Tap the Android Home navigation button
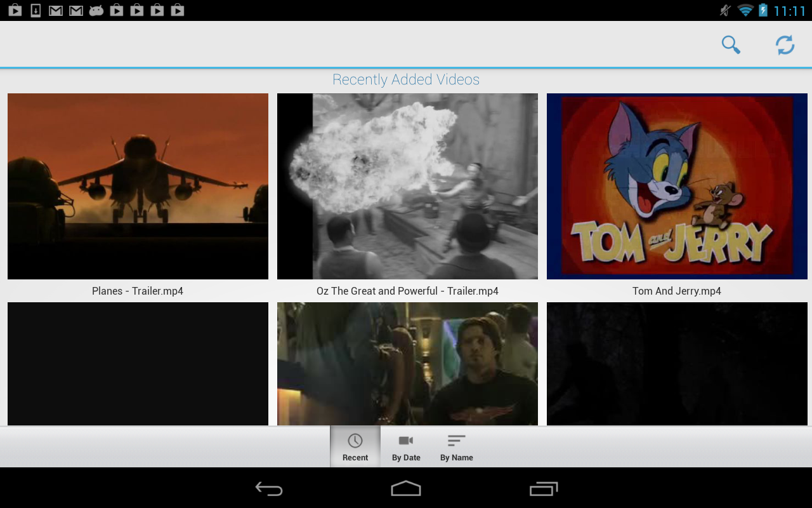The width and height of the screenshot is (812, 508). point(406,488)
